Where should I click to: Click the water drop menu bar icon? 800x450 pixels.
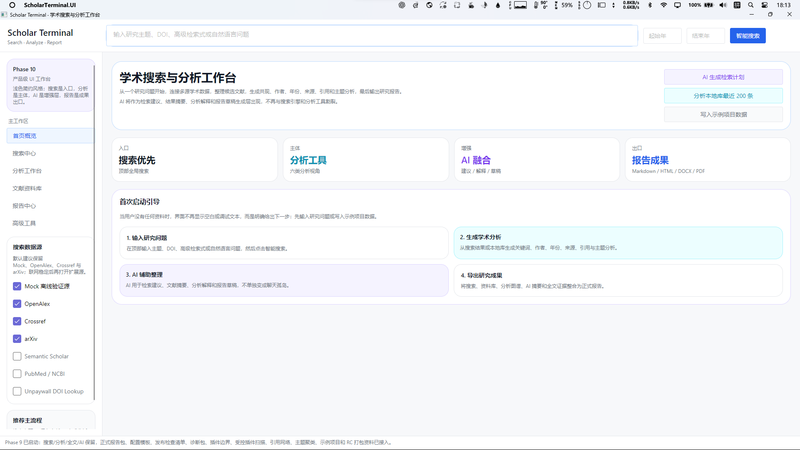click(498, 5)
